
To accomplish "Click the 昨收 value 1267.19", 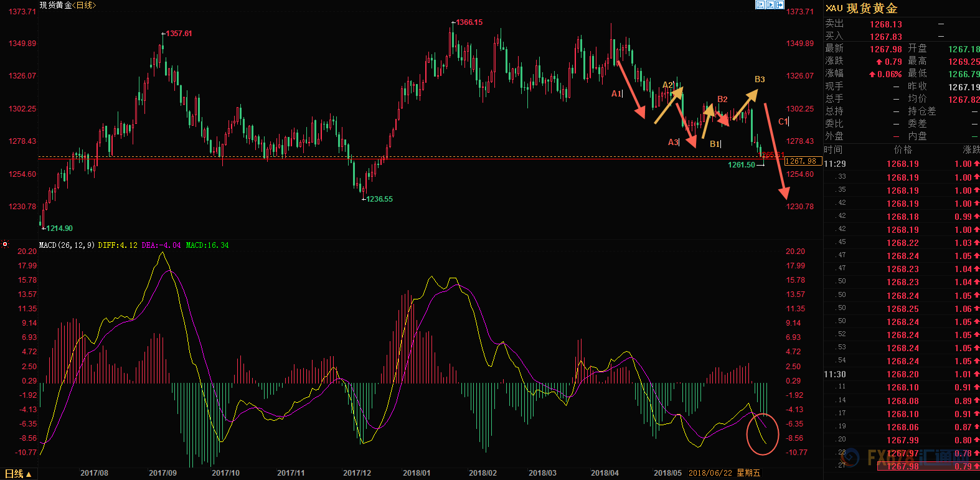I will tap(964, 87).
